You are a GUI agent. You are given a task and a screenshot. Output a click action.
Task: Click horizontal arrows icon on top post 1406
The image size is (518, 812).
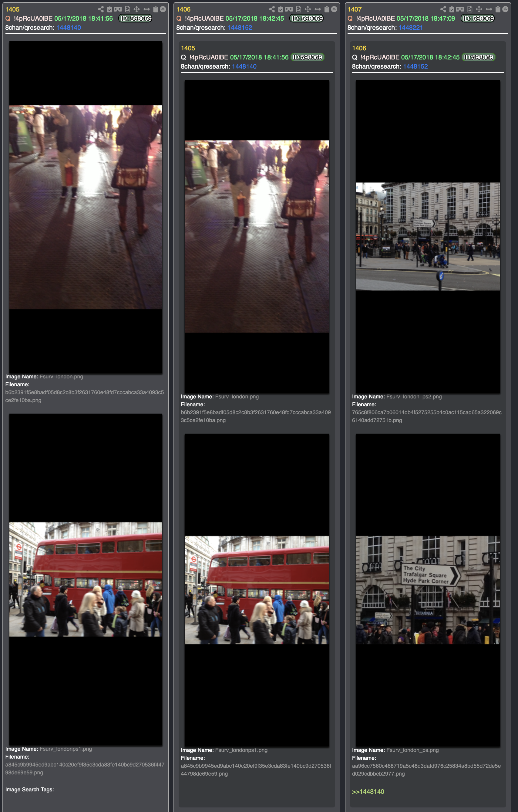pyautogui.click(x=318, y=9)
